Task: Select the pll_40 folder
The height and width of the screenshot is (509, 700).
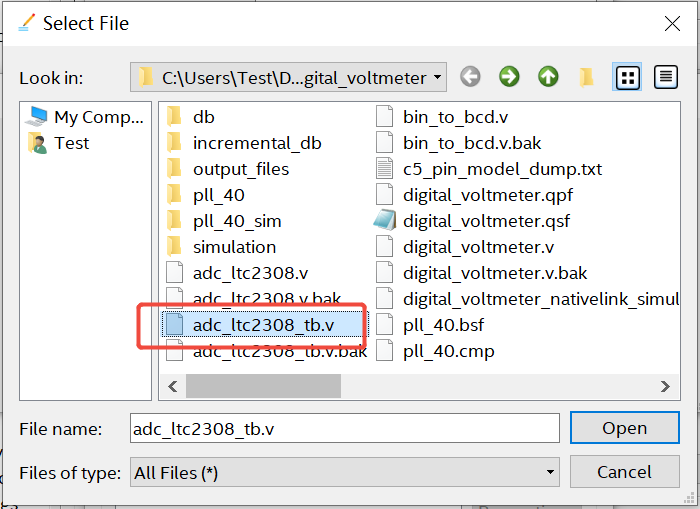Action: [x=205, y=195]
